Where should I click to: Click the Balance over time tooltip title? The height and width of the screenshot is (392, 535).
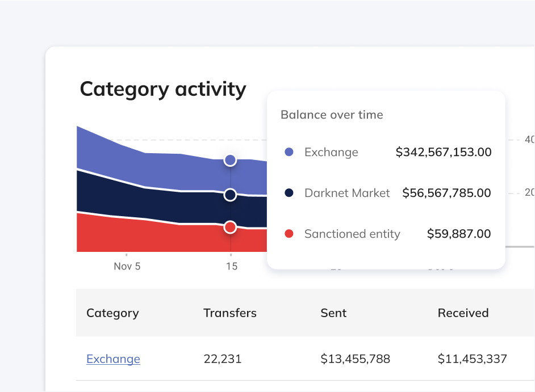coord(332,115)
